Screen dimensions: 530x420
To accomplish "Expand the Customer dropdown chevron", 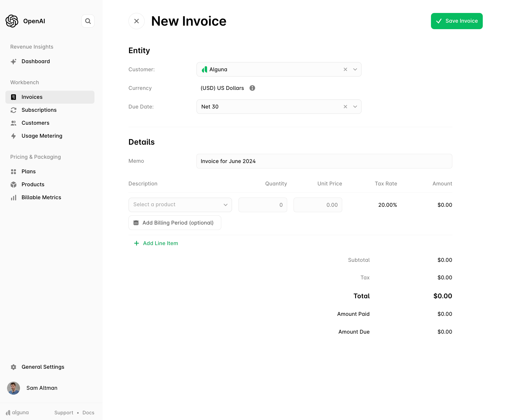I will click(355, 69).
